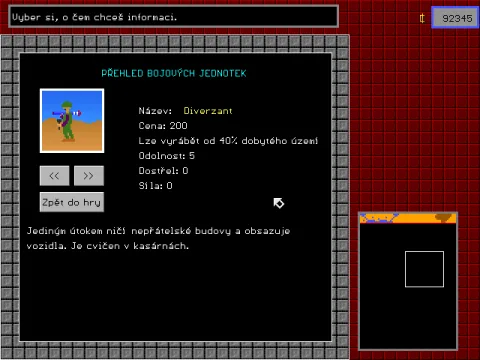The image size is (480, 360).
Task: Click description line starting Jediným útokem
Action: pyautogui.click(x=158, y=231)
